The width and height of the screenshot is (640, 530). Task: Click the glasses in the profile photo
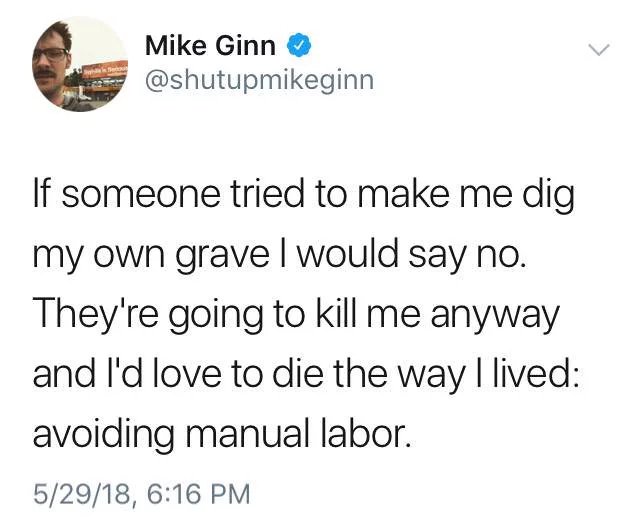click(x=52, y=55)
